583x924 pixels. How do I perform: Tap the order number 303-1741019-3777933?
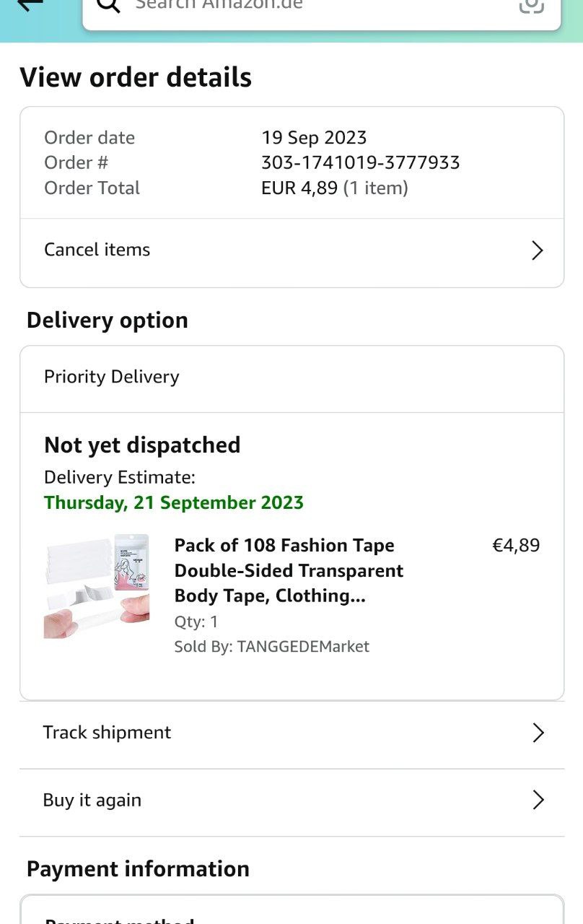(x=360, y=162)
